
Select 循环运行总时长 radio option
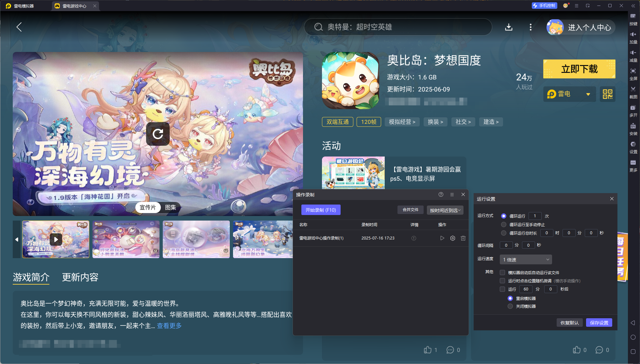[504, 233]
